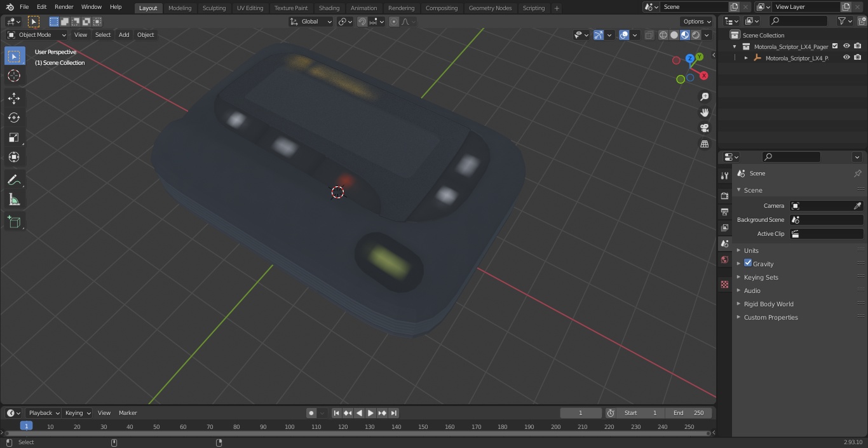Toggle the camera view icon
Viewport: 868px width, 448px height.
click(x=704, y=128)
